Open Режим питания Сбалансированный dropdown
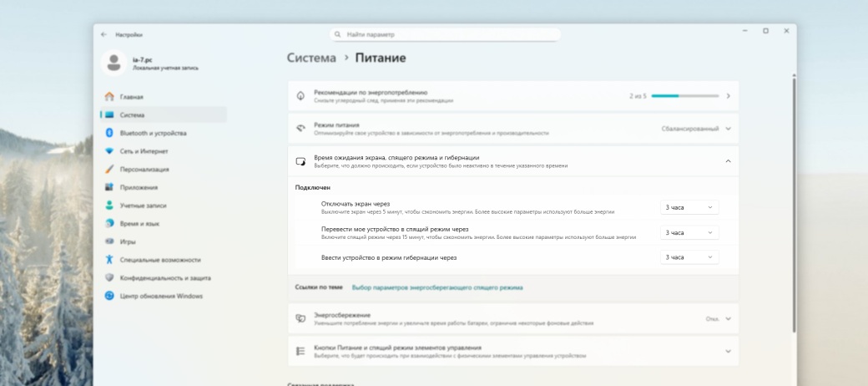This screenshot has width=868, height=386. [696, 129]
